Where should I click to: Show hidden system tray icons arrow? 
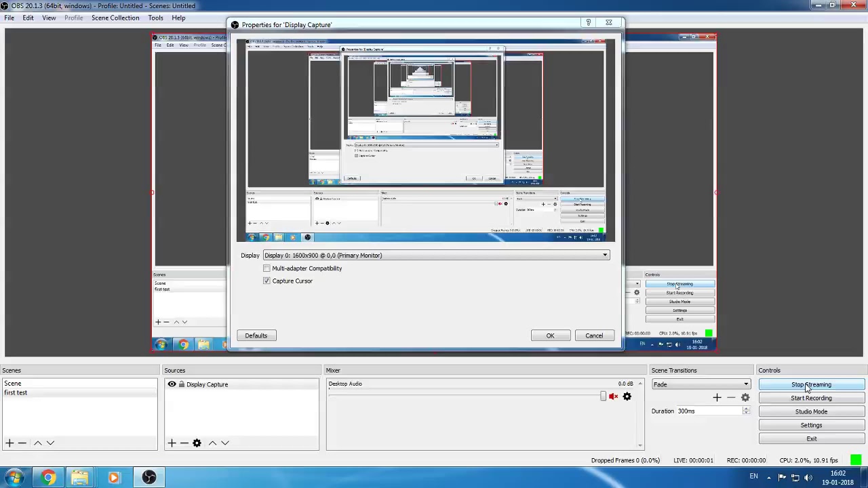pos(768,478)
